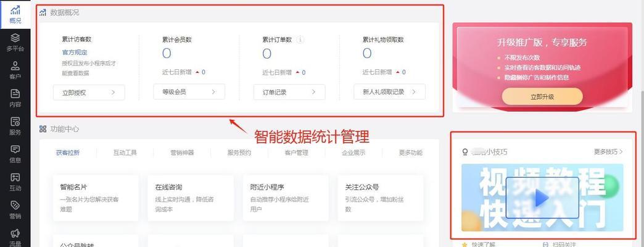Screen dimensions: 644x247
Task: Open the 官方规定 link
Action: coord(75,52)
